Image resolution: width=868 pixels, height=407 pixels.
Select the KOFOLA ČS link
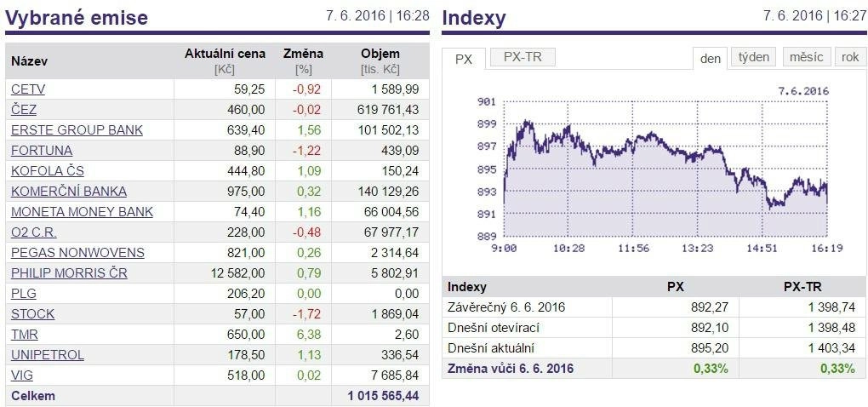point(48,171)
